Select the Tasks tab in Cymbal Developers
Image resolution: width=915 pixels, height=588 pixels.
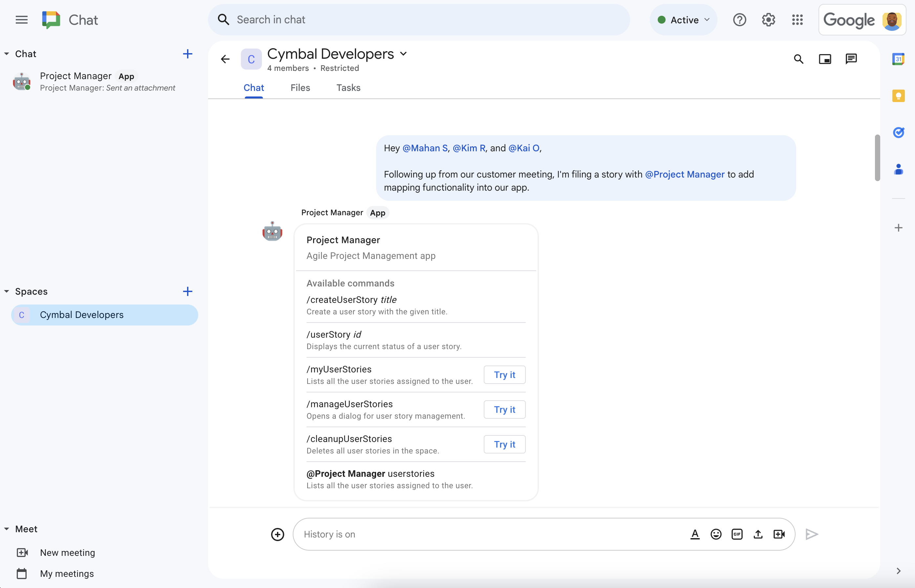tap(348, 87)
